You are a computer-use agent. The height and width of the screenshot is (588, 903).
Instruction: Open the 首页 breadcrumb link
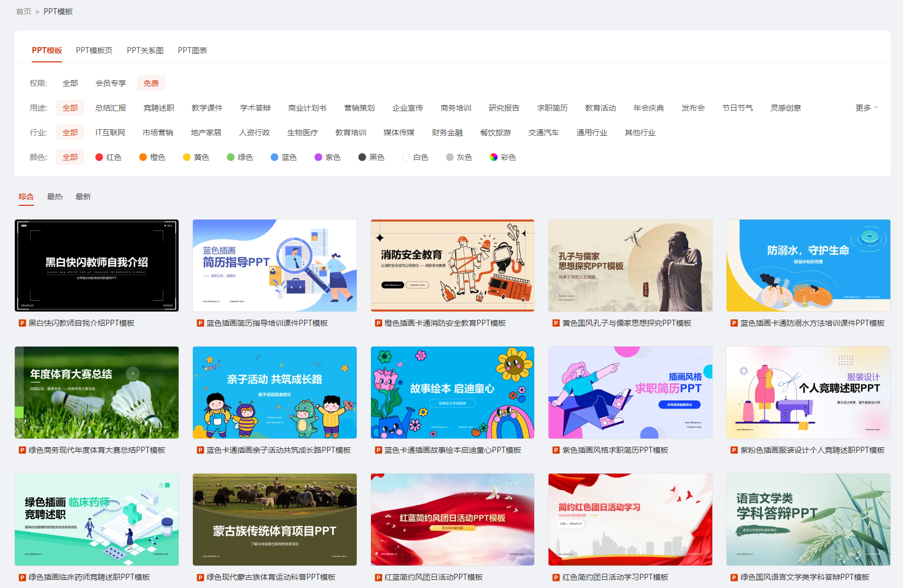(24, 11)
